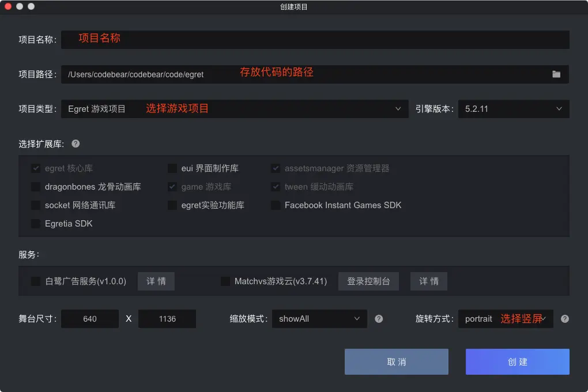Enable the eui 界面制作库 checkbox
This screenshot has width=588, height=392.
[x=172, y=168]
